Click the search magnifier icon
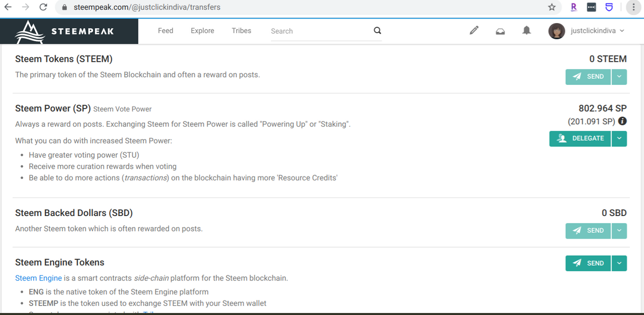Viewport: 644px width, 315px height. [x=377, y=31]
